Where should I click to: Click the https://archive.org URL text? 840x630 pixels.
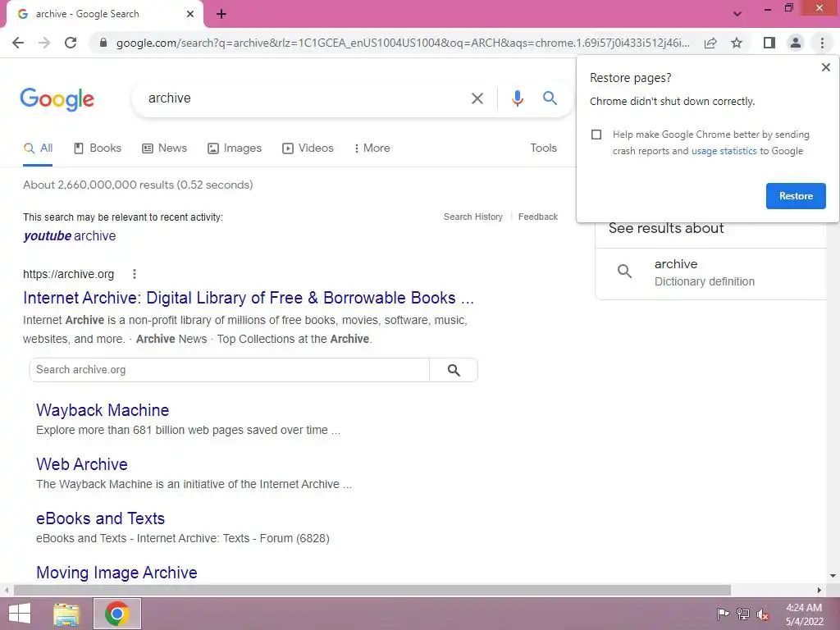[69, 274]
